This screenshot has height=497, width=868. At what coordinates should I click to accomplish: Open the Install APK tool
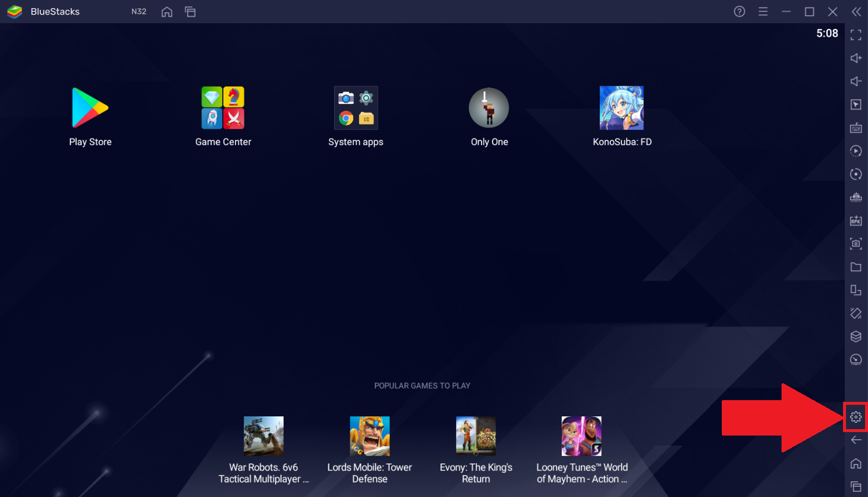856,220
